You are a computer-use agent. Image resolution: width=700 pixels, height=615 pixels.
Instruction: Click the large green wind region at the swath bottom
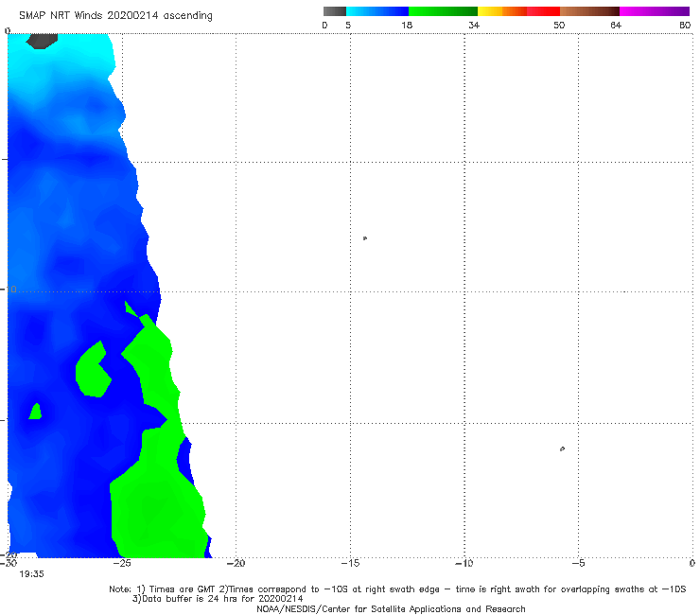(156, 504)
